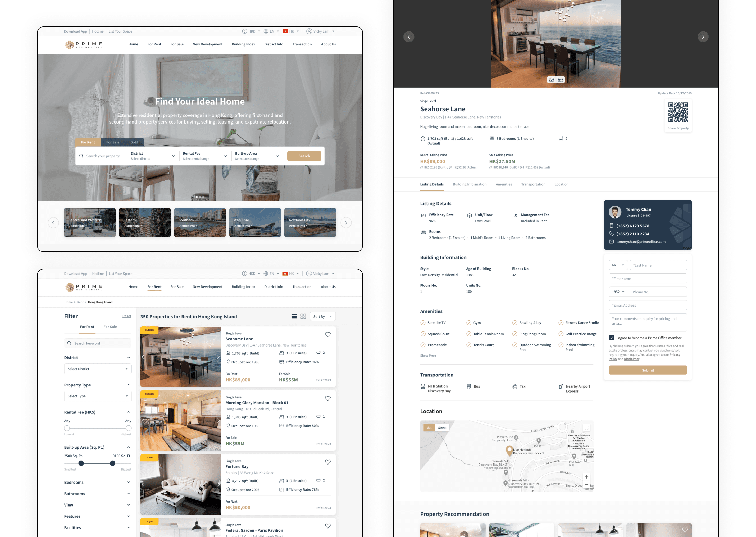Open the floor plan icon in the gallery
The height and width of the screenshot is (537, 756).
click(561, 80)
